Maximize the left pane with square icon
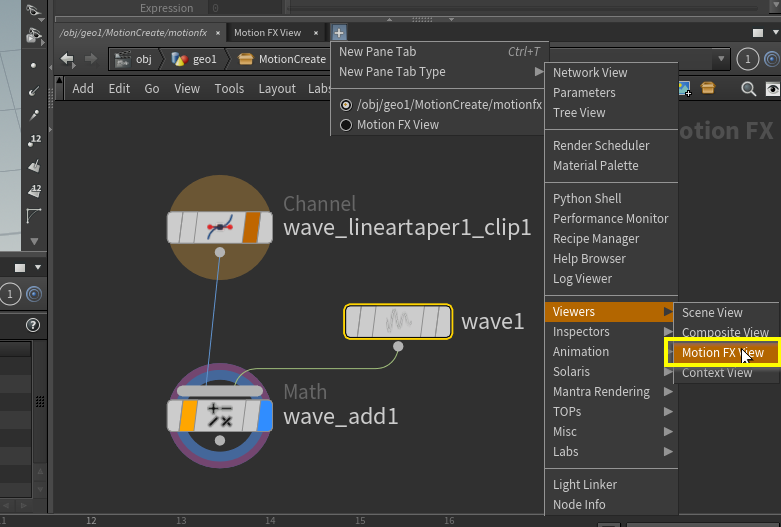The image size is (781, 527). (x=20, y=268)
